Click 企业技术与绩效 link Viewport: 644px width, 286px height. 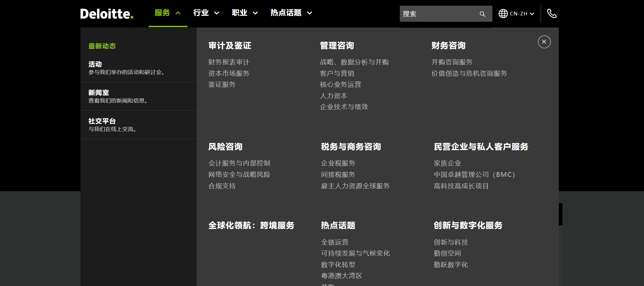click(x=344, y=107)
